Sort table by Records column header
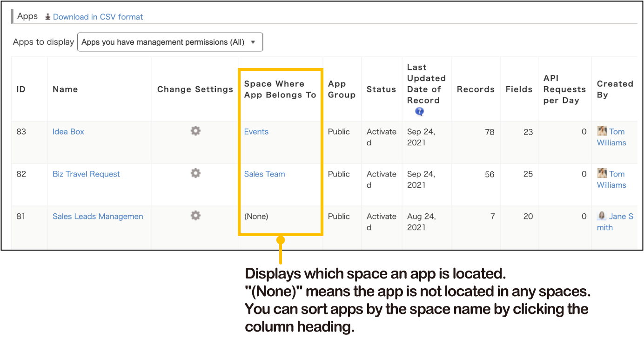This screenshot has height=353, width=644. [x=475, y=89]
